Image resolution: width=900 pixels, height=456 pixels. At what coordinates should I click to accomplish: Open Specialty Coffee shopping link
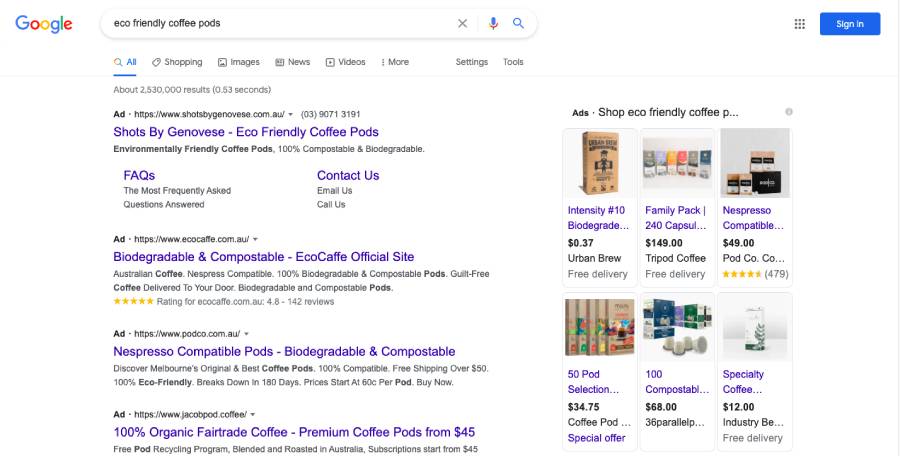coord(743,382)
